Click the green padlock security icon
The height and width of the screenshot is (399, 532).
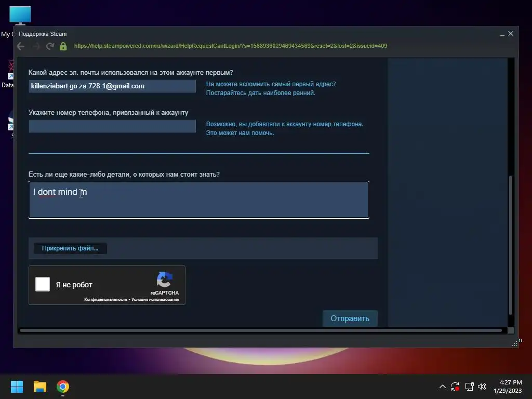click(63, 46)
